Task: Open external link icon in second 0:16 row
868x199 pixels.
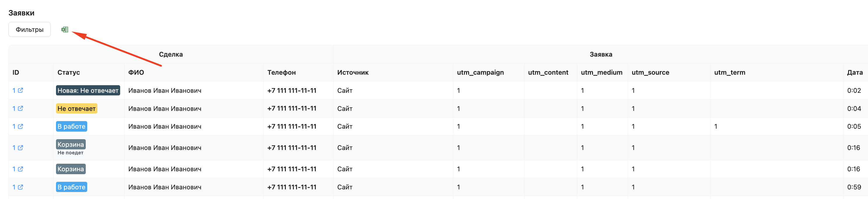Action: tap(20, 169)
